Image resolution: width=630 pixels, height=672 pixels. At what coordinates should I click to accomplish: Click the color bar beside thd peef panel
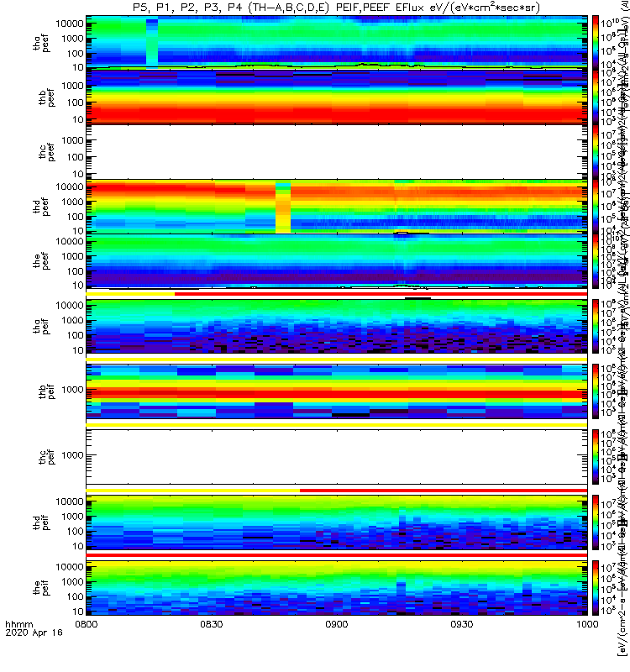coord(596,206)
